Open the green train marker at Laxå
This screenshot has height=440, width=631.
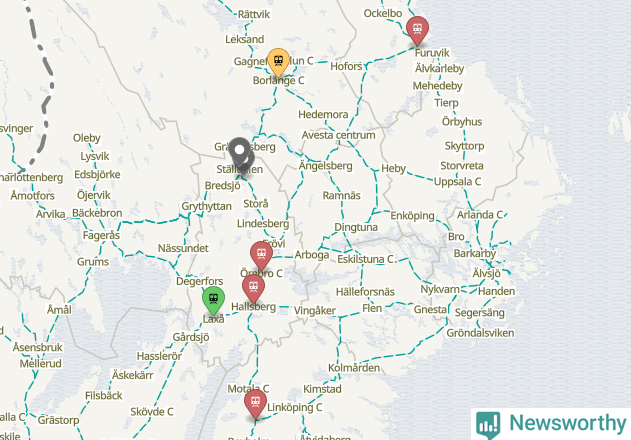(213, 301)
